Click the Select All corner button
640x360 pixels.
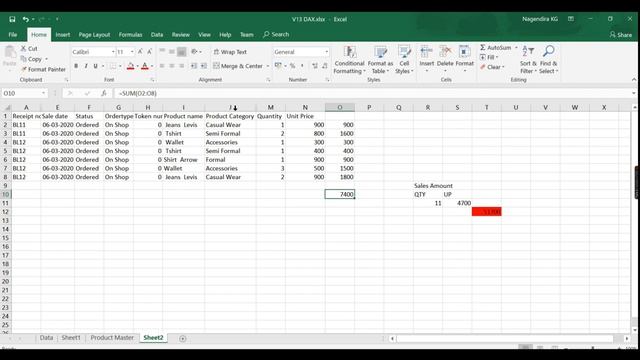click(x=6, y=107)
